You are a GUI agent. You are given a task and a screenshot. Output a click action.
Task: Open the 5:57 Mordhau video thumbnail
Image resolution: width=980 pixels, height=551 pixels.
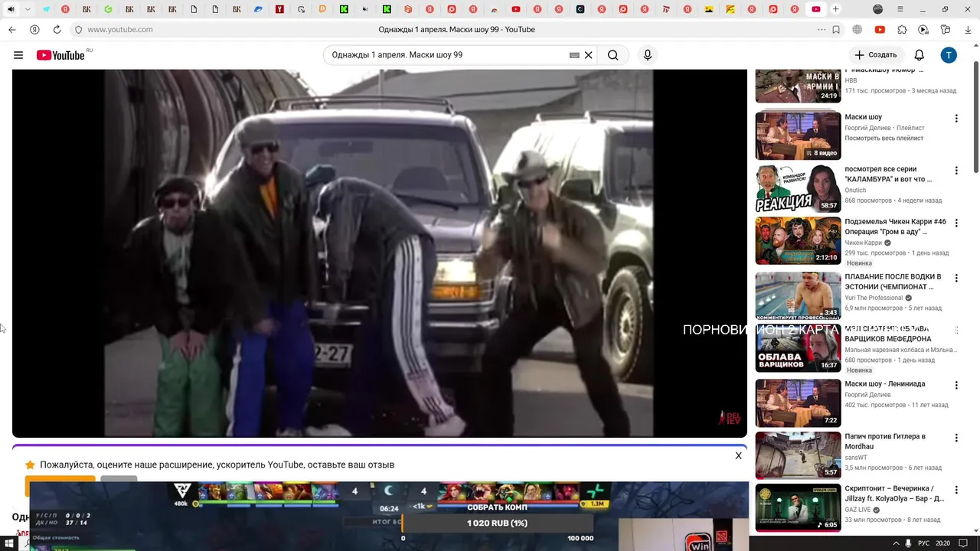tap(798, 455)
